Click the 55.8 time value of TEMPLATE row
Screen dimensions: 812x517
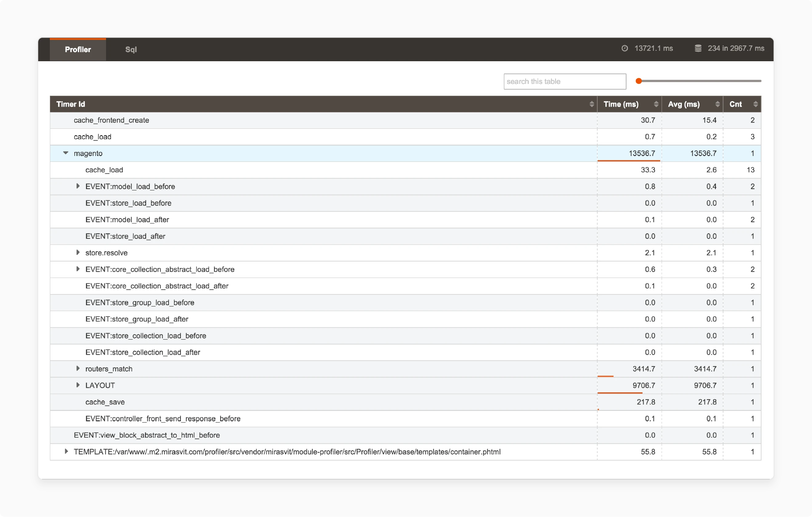coord(648,452)
